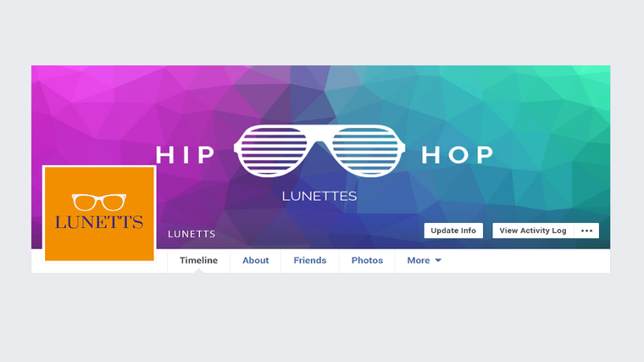Screen dimensions: 644x362
Task: Select the Photos tab
Action: pos(367,260)
